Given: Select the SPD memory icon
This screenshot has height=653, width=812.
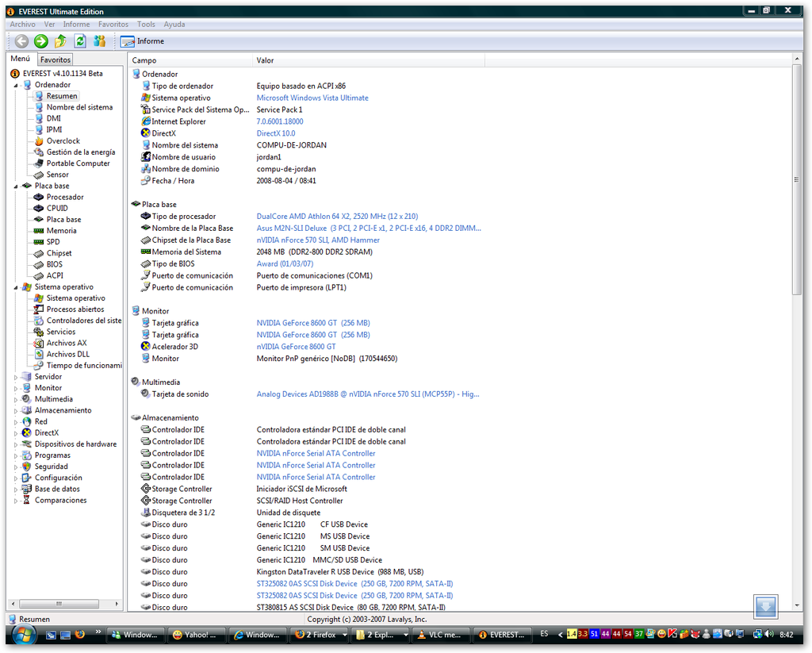Looking at the screenshot, I should point(39,242).
